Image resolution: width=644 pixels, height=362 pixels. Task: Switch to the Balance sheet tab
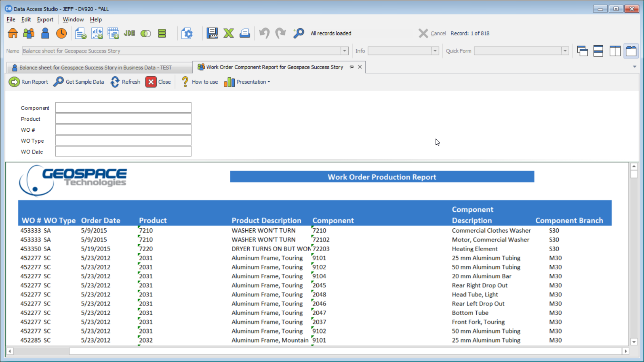click(95, 67)
